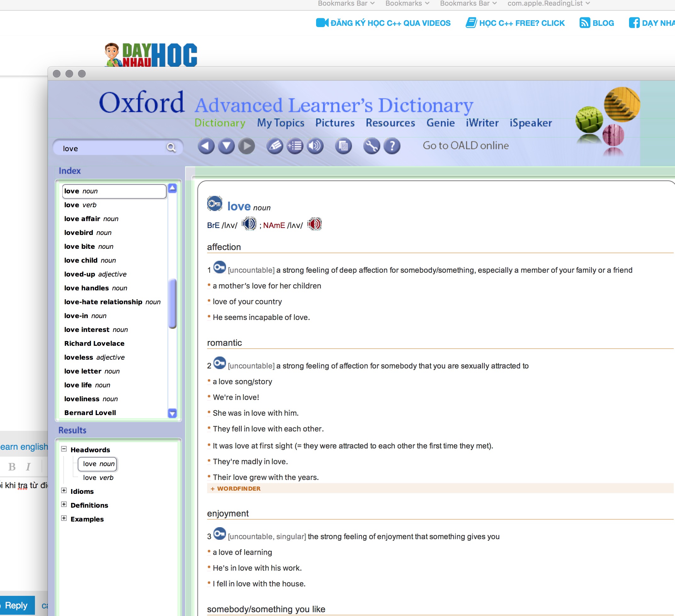
Task: Select love-hate relationship in the index
Action: [x=112, y=302]
